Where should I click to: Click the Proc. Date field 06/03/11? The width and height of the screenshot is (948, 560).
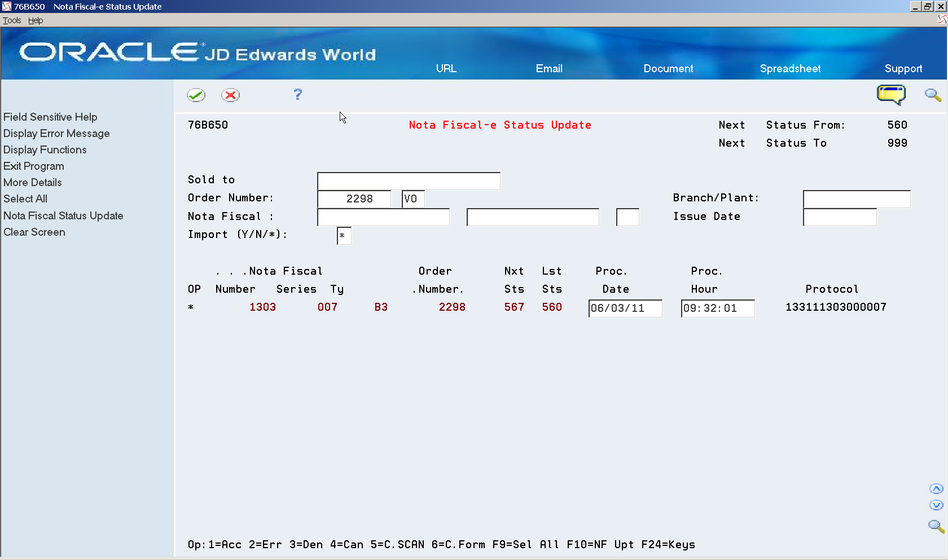(x=625, y=308)
